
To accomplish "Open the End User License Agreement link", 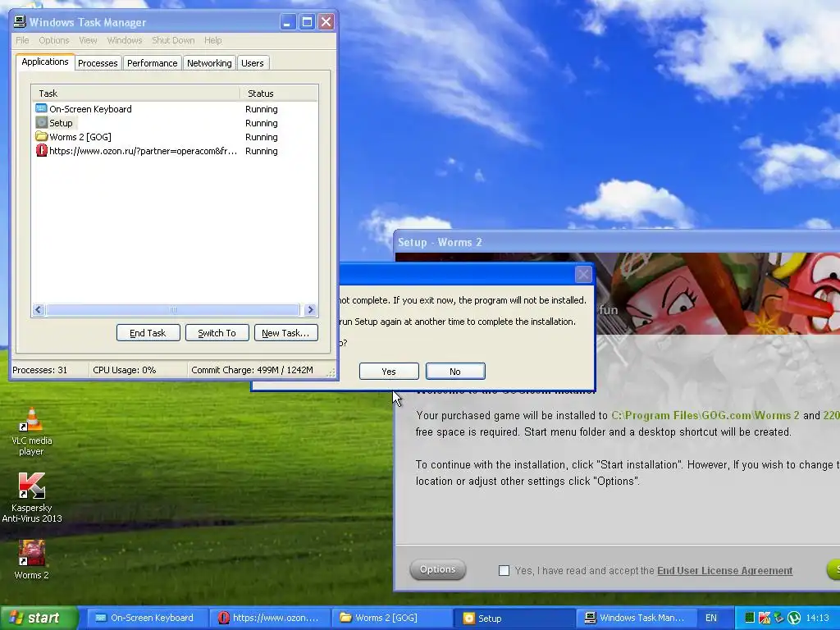I will [725, 571].
